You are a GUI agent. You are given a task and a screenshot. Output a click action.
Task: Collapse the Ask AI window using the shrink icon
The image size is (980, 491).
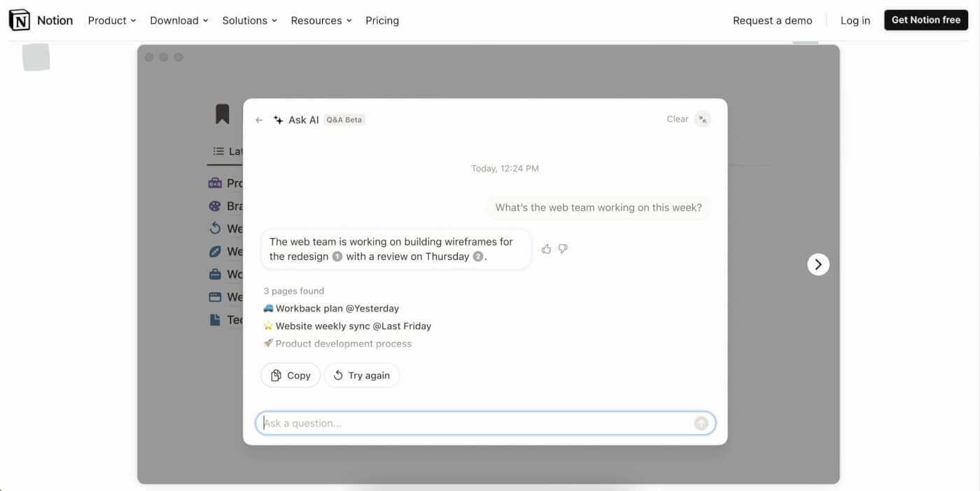[x=702, y=119]
